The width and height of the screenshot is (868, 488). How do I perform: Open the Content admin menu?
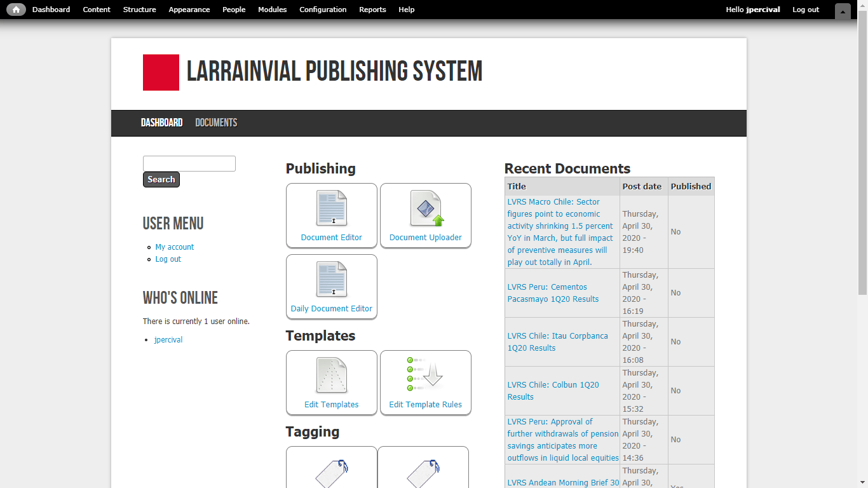pyautogui.click(x=97, y=9)
